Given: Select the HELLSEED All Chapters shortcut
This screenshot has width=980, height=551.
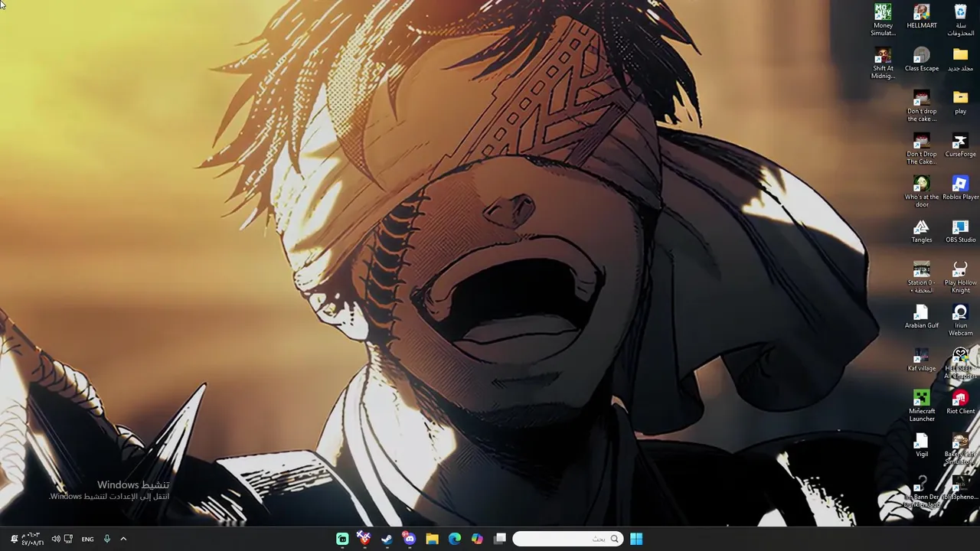Looking at the screenshot, I should click(960, 363).
